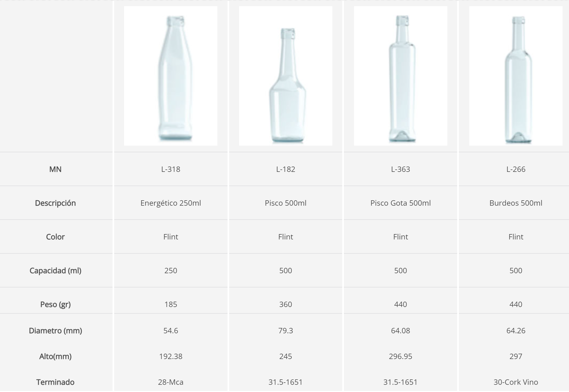
Task: Select the Pisco Gota 500ml bottle image
Action: (x=400, y=76)
